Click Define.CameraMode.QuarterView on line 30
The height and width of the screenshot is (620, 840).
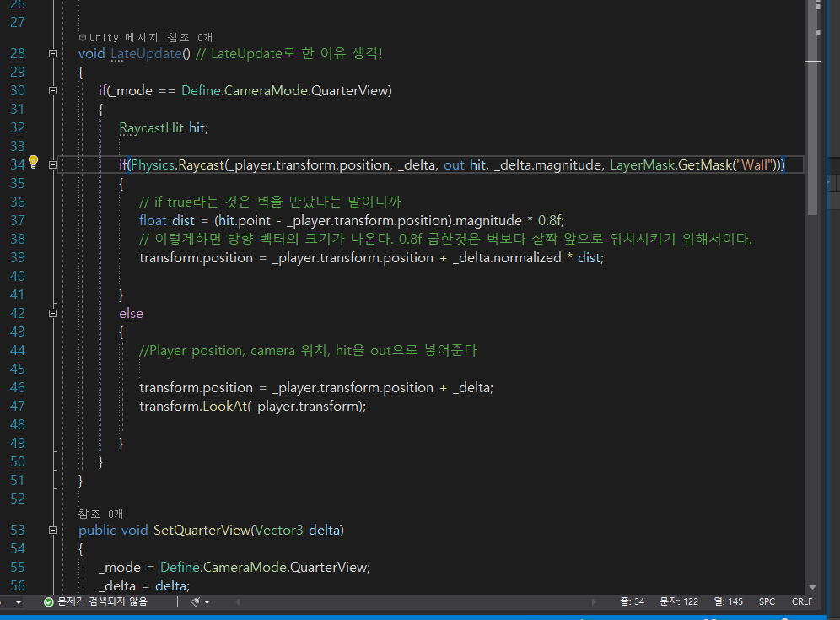286,90
